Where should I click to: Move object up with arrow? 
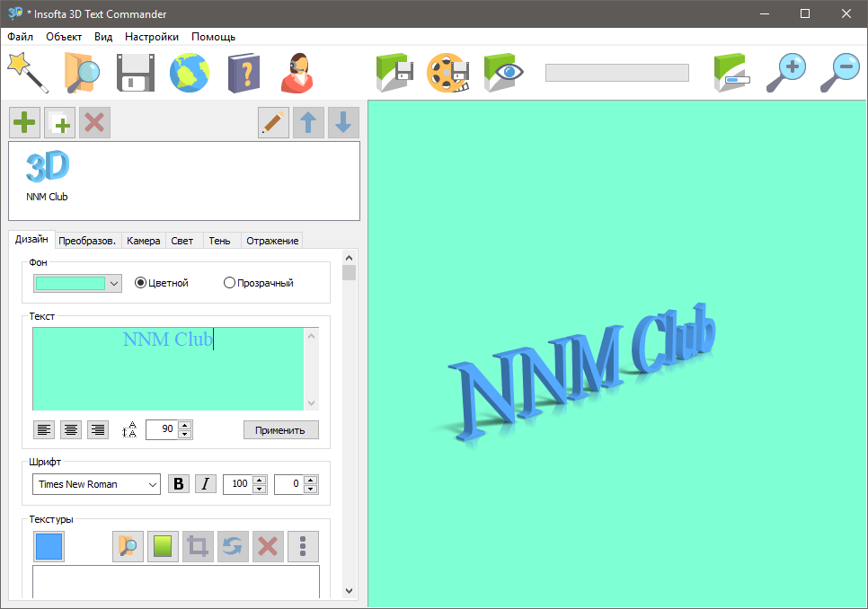pos(308,122)
